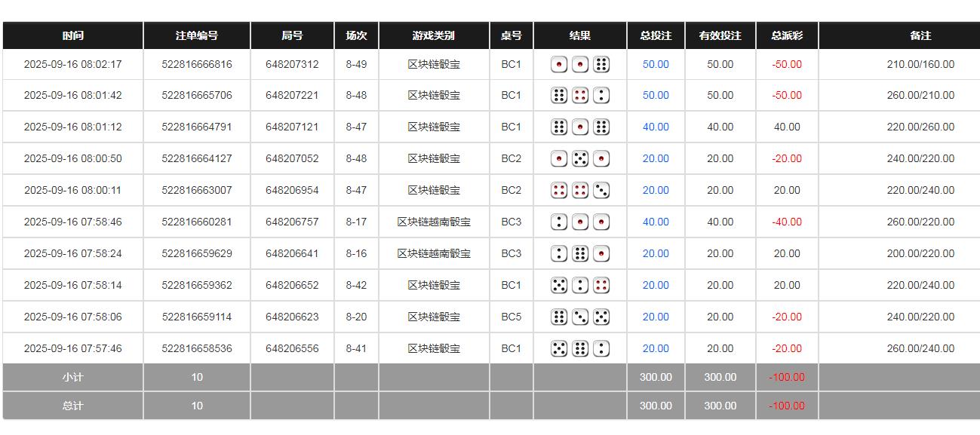
Task: Click the six-dot dice icon in round 648207312
Action: click(x=600, y=64)
